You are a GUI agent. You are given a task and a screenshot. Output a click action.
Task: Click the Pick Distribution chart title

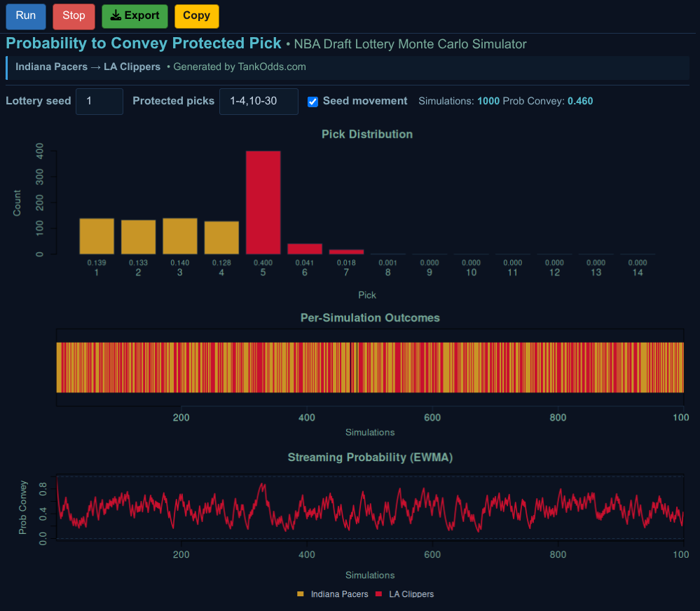pyautogui.click(x=366, y=134)
